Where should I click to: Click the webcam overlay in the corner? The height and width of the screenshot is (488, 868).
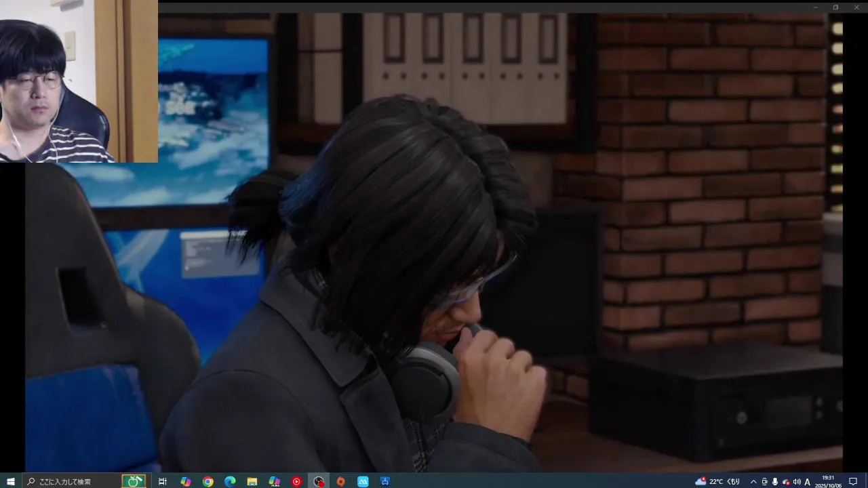pos(79,81)
